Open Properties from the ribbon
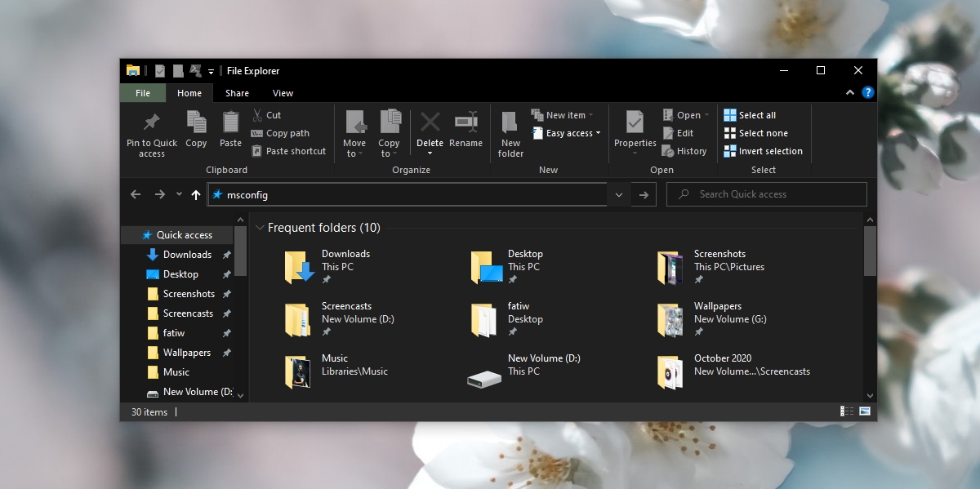The image size is (980, 489). [635, 123]
